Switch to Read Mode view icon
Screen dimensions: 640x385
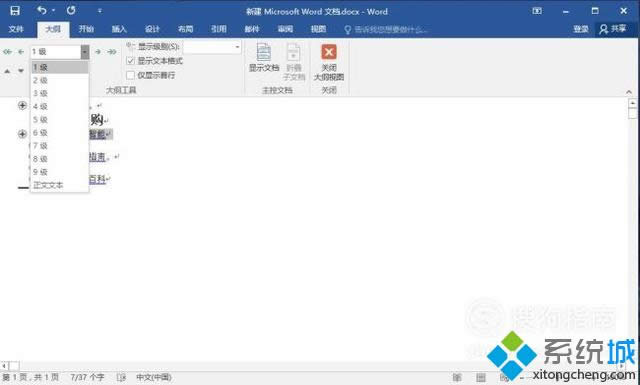coord(457,378)
